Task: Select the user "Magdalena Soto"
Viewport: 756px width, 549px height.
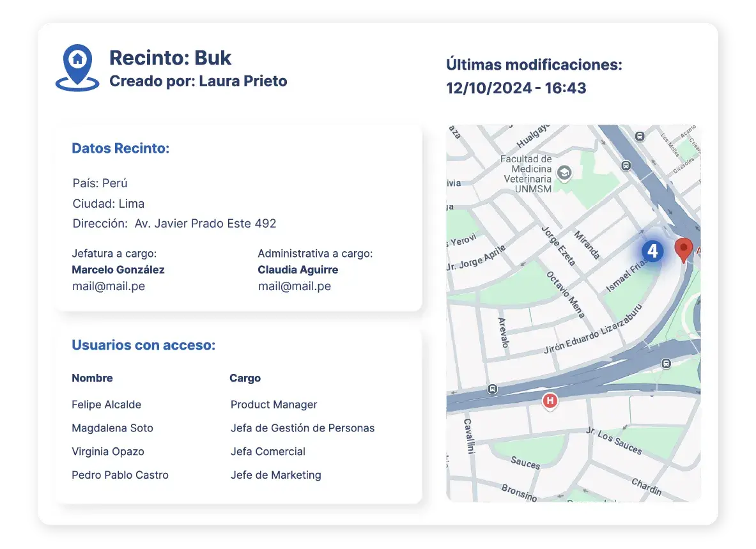Action: click(x=112, y=428)
